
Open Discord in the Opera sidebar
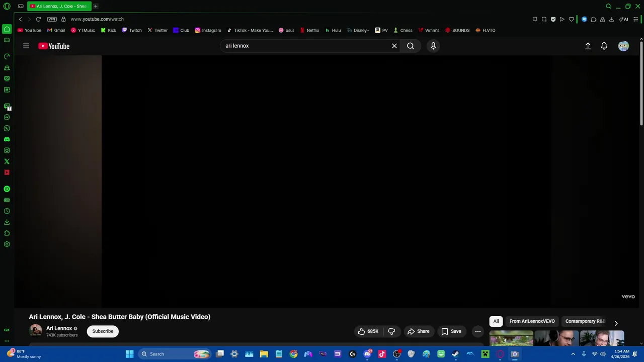pos(7,139)
